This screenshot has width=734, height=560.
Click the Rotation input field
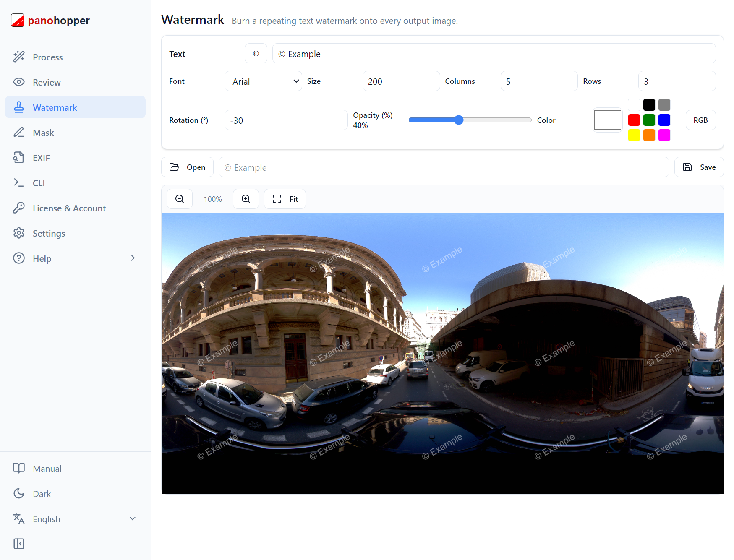286,120
